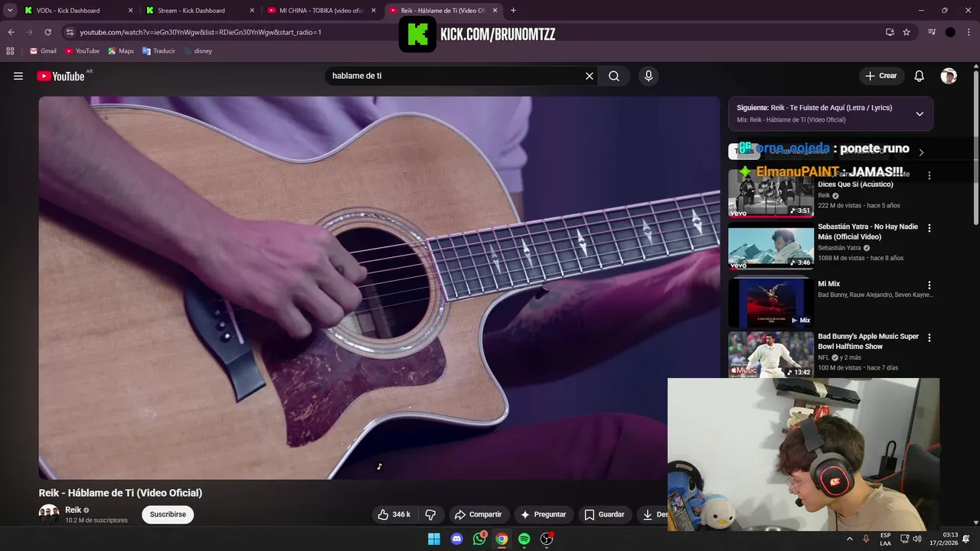The height and width of the screenshot is (551, 980).
Task: Open the tab search dropdown arrow
Action: (10, 11)
